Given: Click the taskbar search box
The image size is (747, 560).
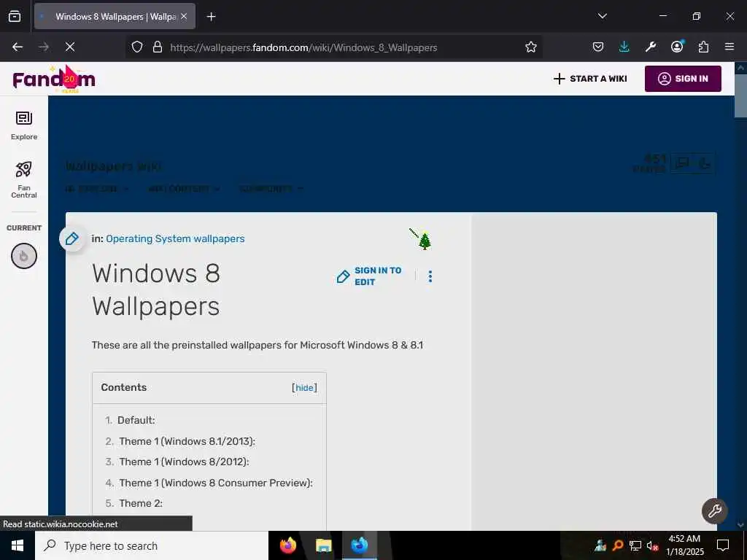Looking at the screenshot, I should point(152,545).
